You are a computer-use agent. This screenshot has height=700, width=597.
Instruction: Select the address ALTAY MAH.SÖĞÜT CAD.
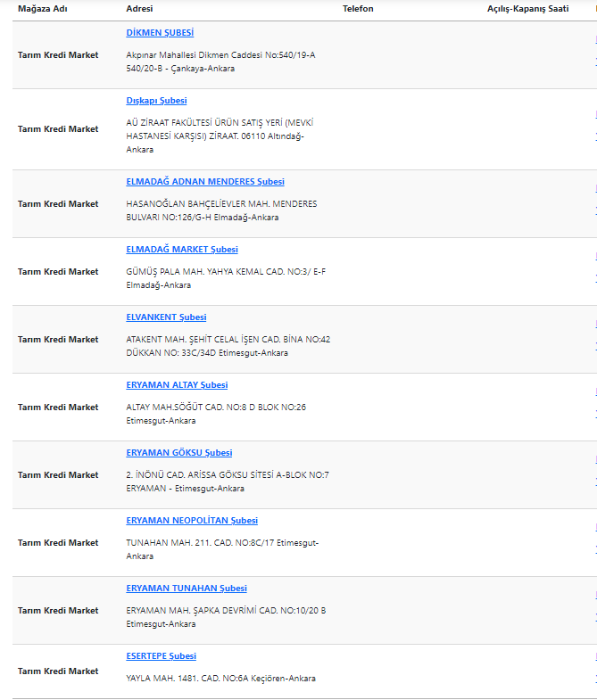[x=216, y=414]
